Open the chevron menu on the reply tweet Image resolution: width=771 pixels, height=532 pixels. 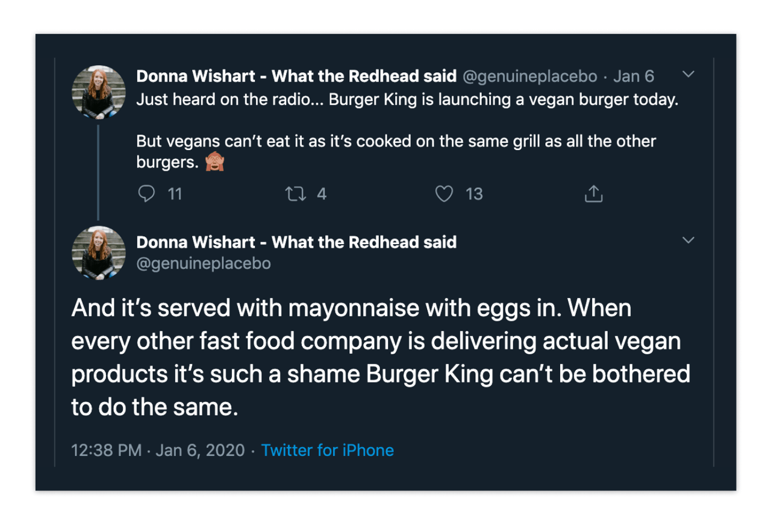click(x=688, y=240)
